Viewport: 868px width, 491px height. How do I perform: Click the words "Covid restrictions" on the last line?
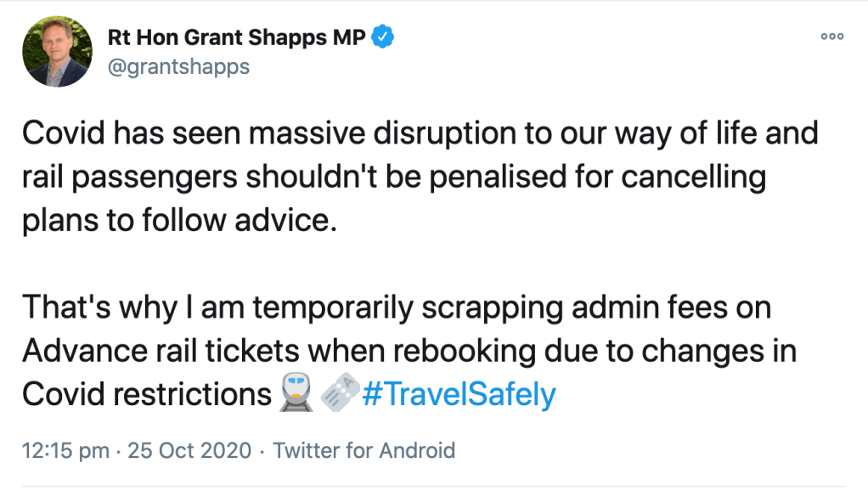click(x=146, y=395)
